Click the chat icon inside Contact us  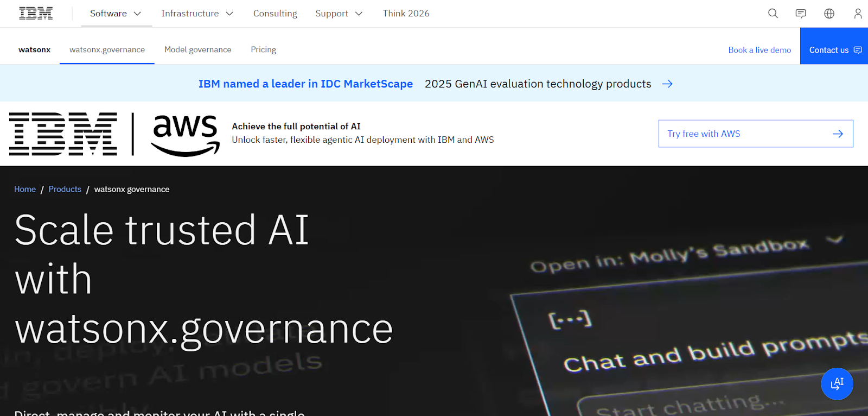[858, 50]
